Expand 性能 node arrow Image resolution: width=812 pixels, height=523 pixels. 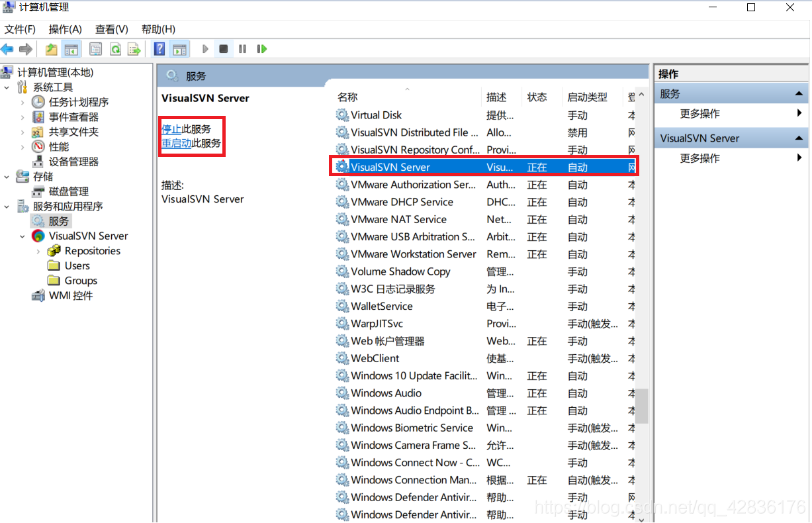23,147
